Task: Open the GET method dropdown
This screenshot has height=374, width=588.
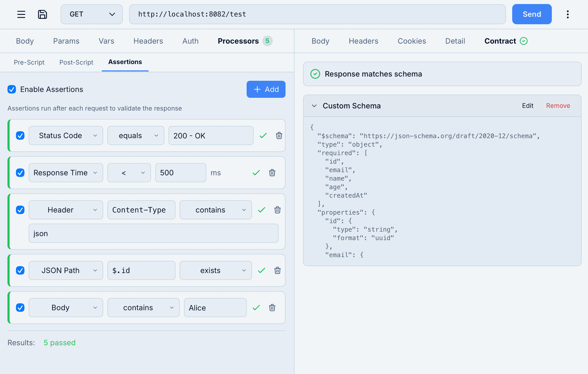Action: click(92, 14)
